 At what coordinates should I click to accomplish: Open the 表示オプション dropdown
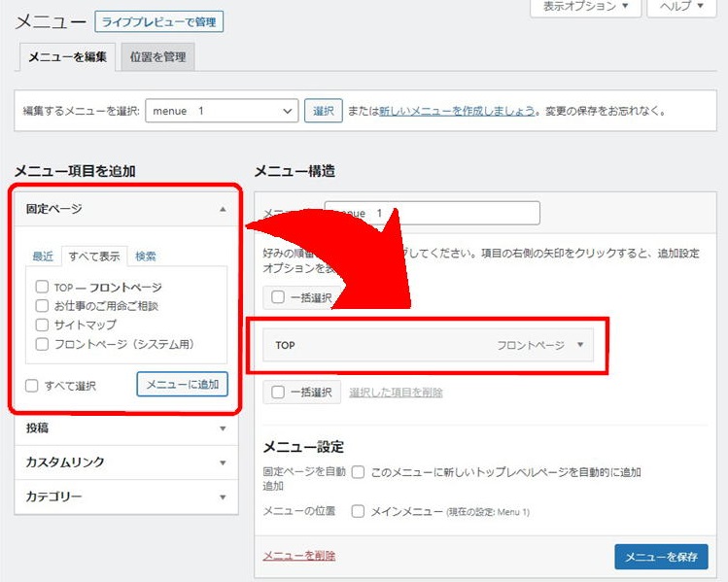(585, 7)
